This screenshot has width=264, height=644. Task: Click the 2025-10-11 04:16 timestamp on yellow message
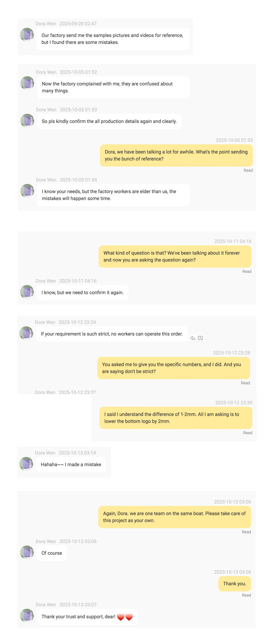(233, 241)
